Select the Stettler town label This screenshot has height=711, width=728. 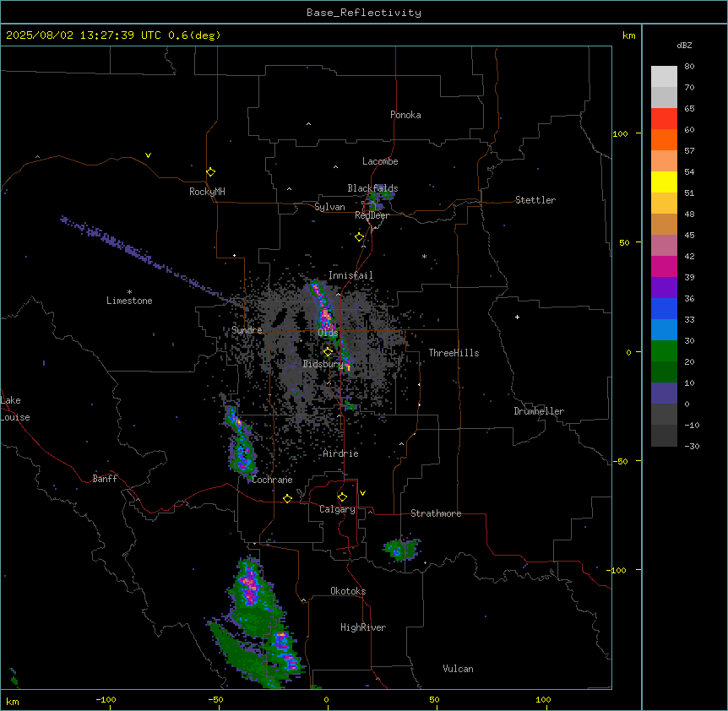coord(535,200)
